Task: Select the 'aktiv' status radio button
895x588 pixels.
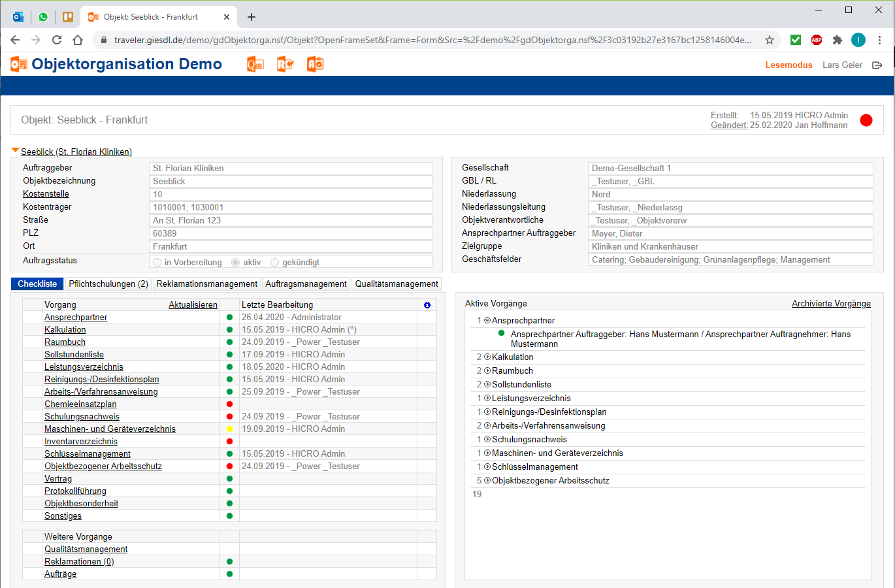Action: (236, 263)
